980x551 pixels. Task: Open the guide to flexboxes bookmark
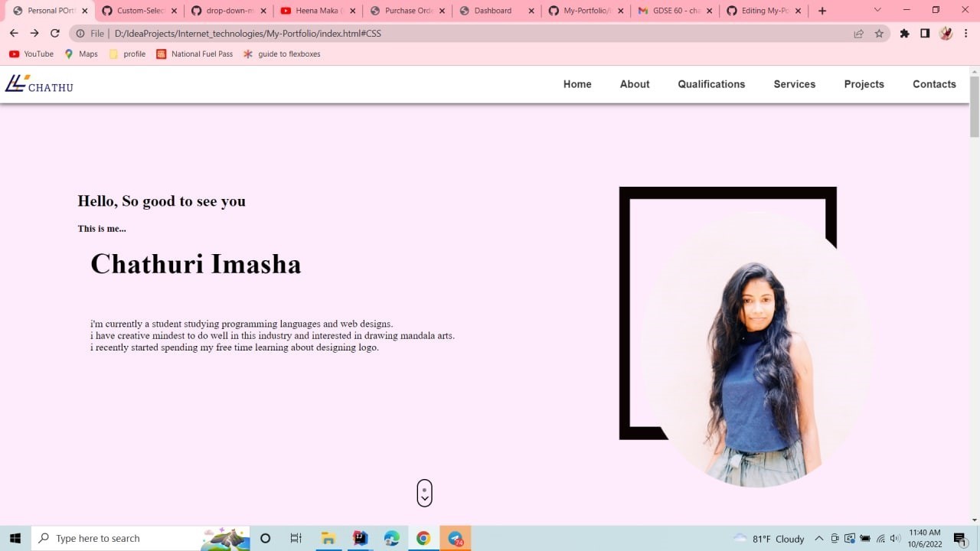pyautogui.click(x=282, y=54)
